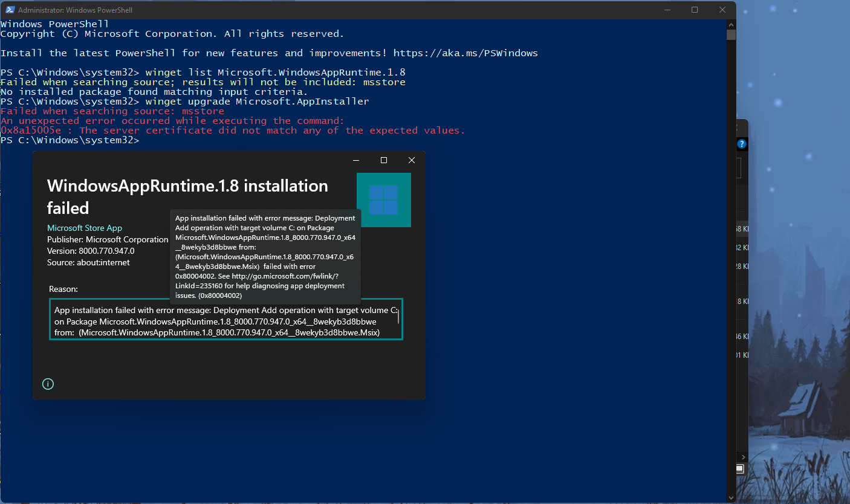
Task: Click the blue question-mark help icon on side panel
Action: point(742,144)
